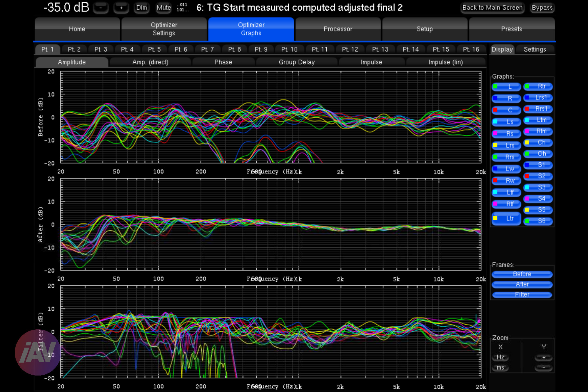Viewport: 588px width, 392px height.
Task: Toggle the Ltr channel graph
Action: click(506, 218)
